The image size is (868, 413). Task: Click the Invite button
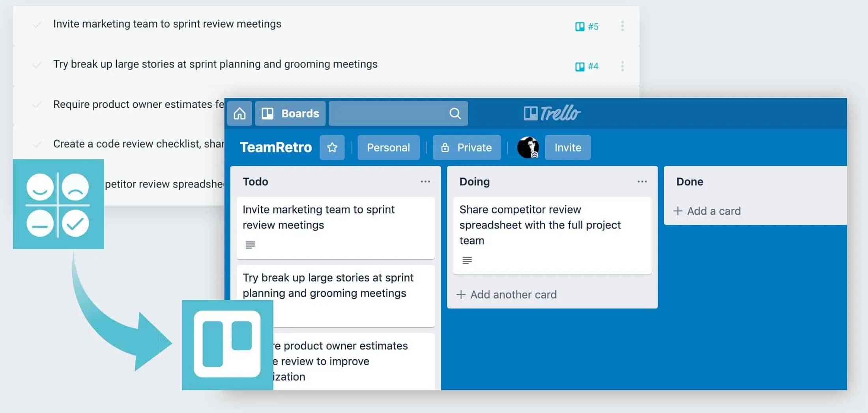[568, 148]
